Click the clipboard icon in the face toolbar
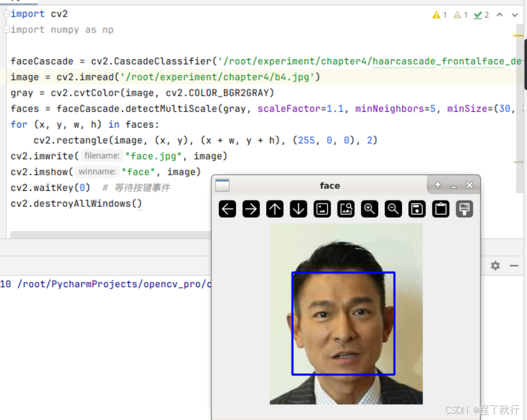 (440, 209)
